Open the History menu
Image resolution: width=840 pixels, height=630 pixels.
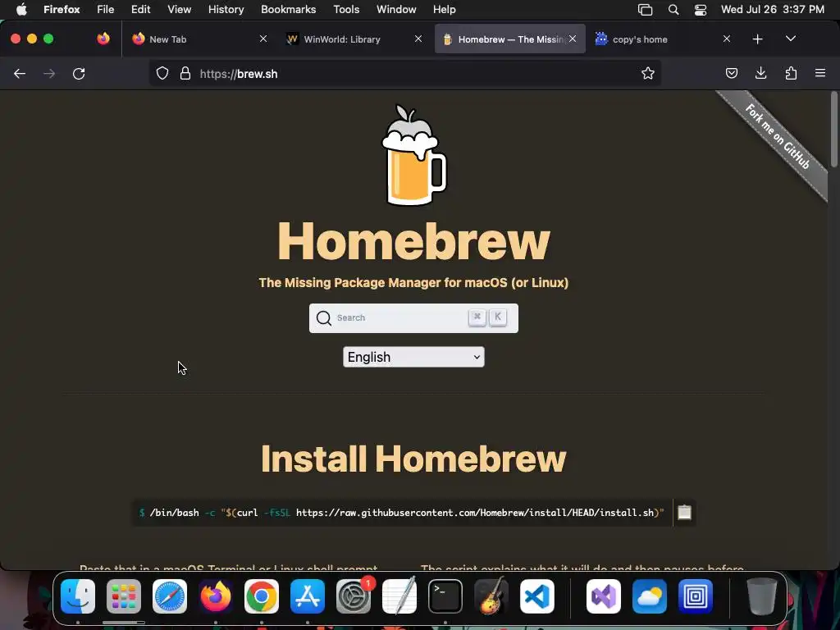(x=226, y=9)
